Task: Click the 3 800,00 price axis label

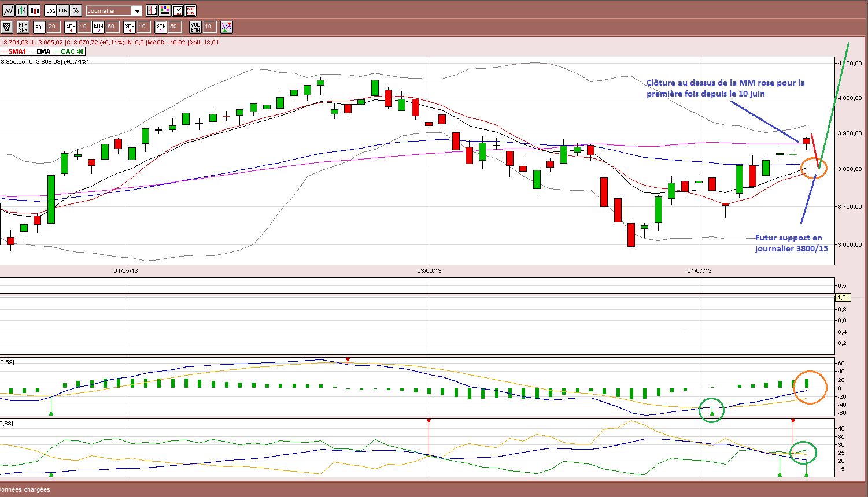Action: coord(849,169)
